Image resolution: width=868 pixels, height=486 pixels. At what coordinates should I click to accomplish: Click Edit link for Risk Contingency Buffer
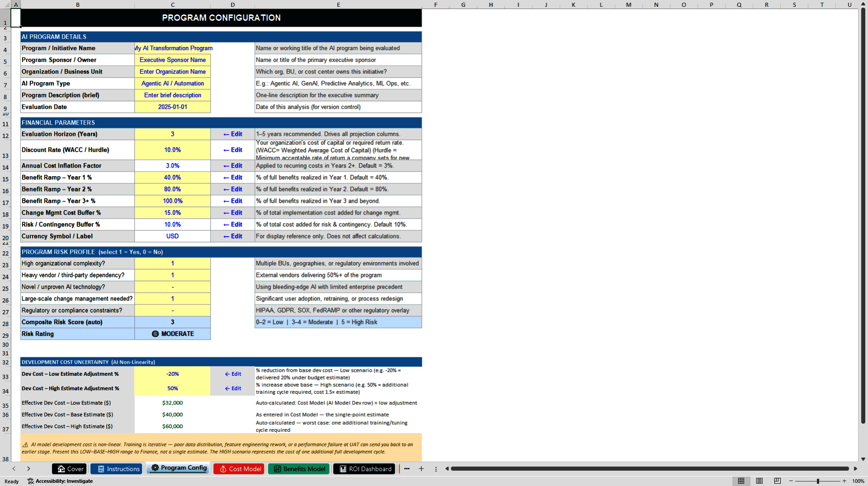tap(233, 224)
